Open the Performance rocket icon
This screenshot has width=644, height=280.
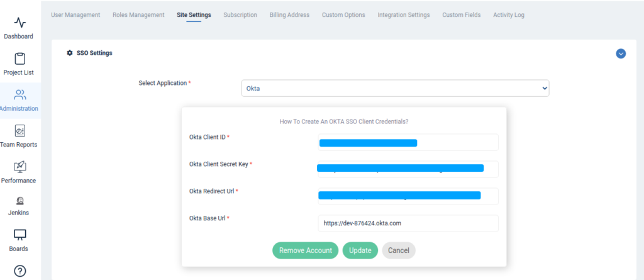19,167
